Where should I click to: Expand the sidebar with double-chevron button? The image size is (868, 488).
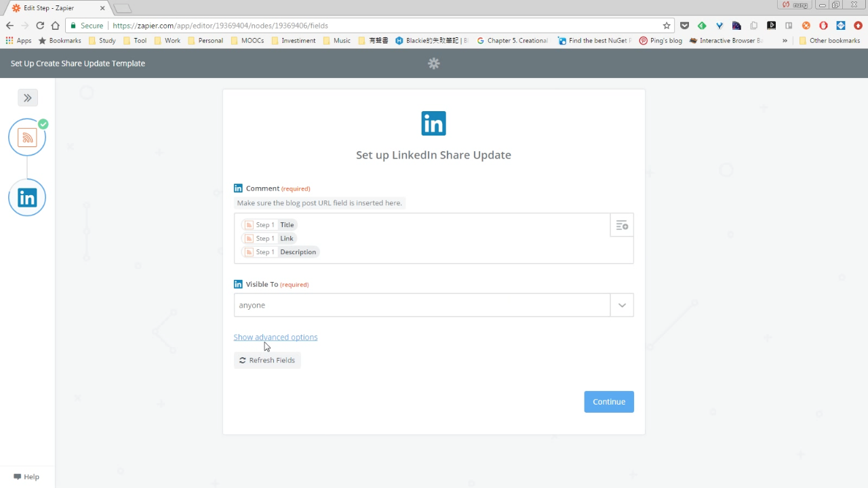click(28, 98)
